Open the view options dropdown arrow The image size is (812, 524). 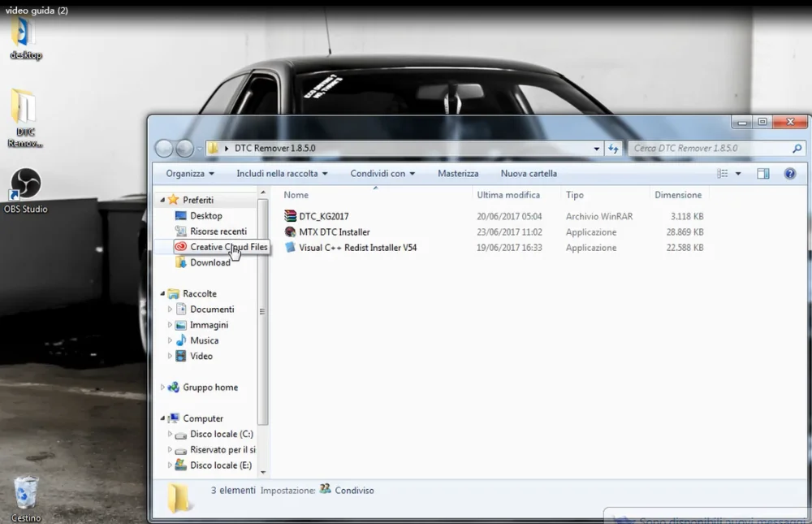pos(738,174)
